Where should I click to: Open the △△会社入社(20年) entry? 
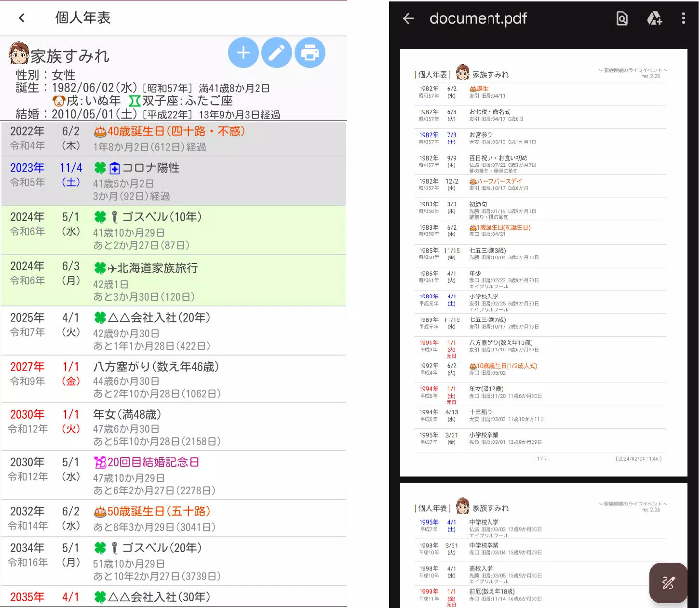[x=174, y=331]
